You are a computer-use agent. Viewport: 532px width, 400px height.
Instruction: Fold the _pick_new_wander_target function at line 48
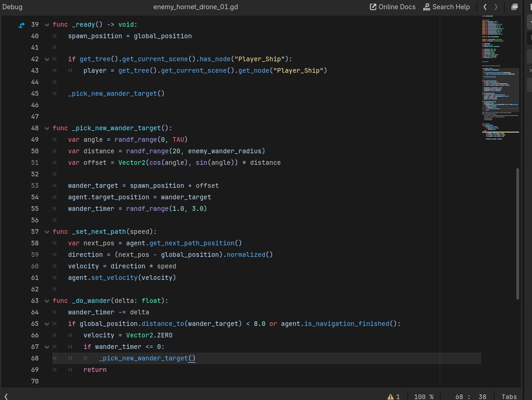(x=47, y=128)
